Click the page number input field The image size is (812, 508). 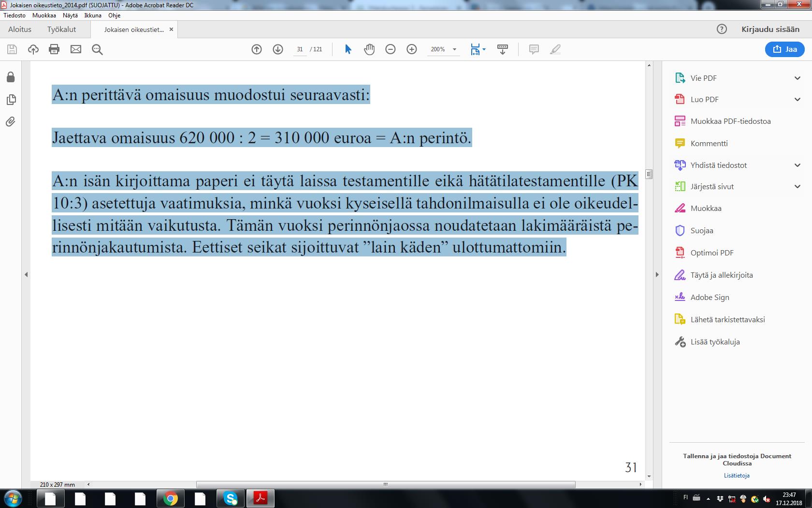(x=300, y=49)
